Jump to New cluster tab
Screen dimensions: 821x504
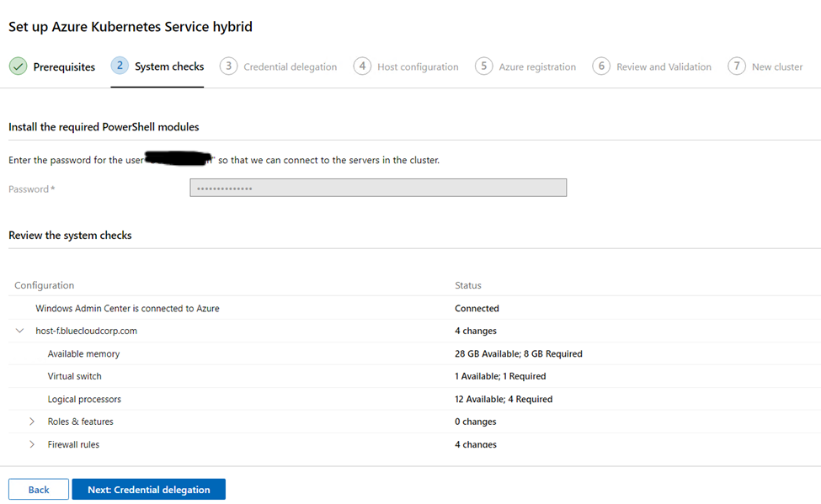pyautogui.click(x=765, y=66)
